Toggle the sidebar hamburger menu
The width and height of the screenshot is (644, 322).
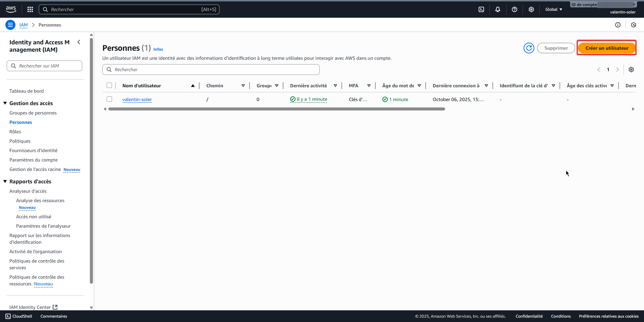pyautogui.click(x=10, y=25)
